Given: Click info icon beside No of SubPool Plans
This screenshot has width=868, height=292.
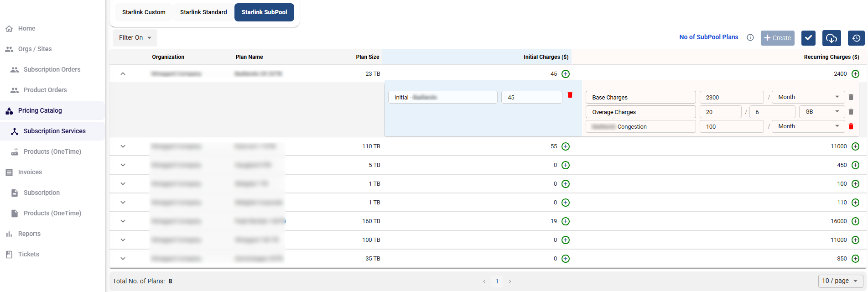Looking at the screenshot, I should pos(750,37).
